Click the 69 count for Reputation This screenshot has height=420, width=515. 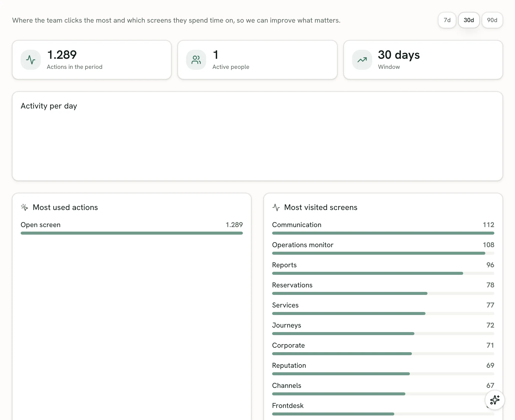point(490,365)
